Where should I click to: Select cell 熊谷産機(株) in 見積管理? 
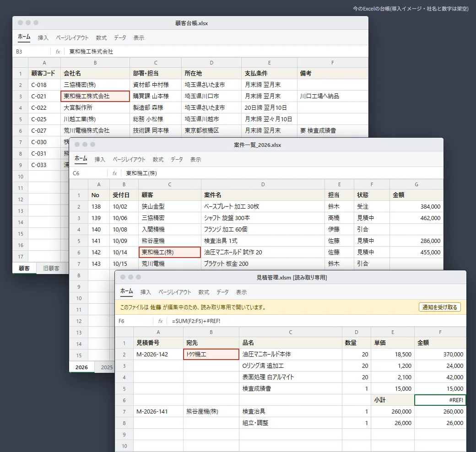211,412
